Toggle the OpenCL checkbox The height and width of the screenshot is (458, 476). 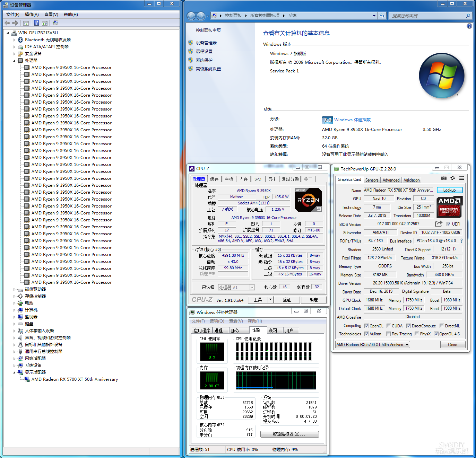tap(366, 326)
